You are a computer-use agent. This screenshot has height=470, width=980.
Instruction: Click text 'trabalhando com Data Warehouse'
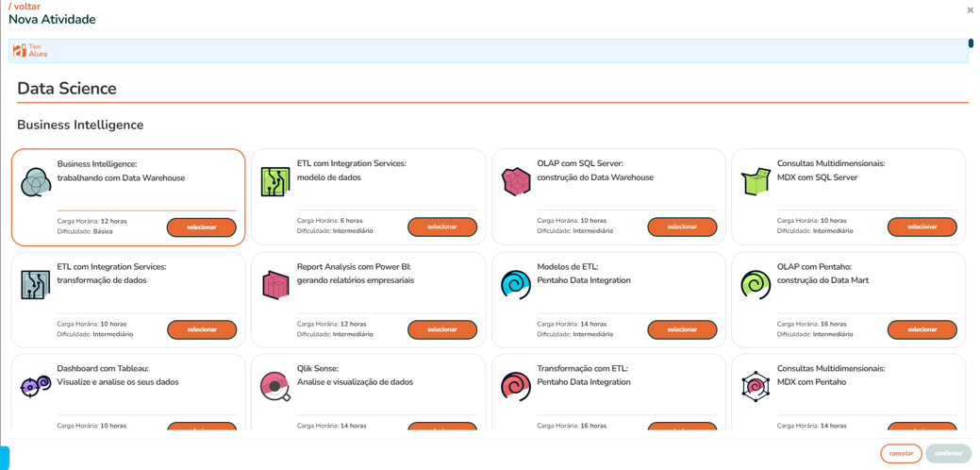122,178
